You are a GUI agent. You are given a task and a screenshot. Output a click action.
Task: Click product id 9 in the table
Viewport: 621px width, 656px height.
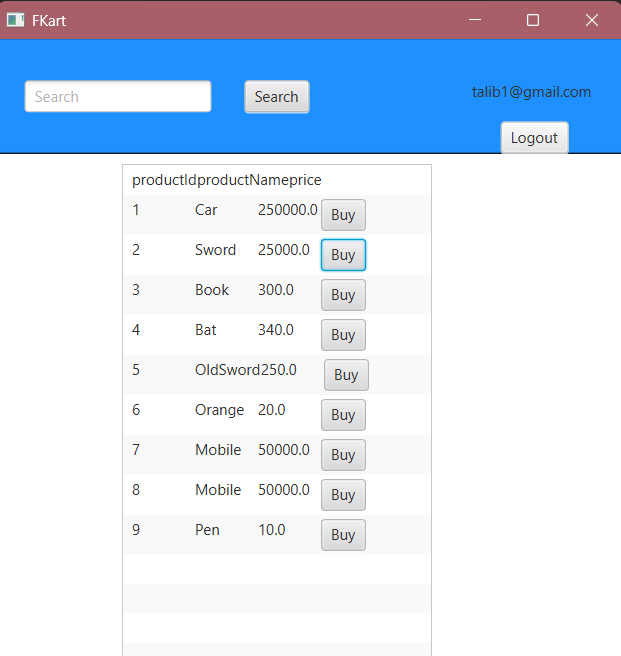pos(136,530)
